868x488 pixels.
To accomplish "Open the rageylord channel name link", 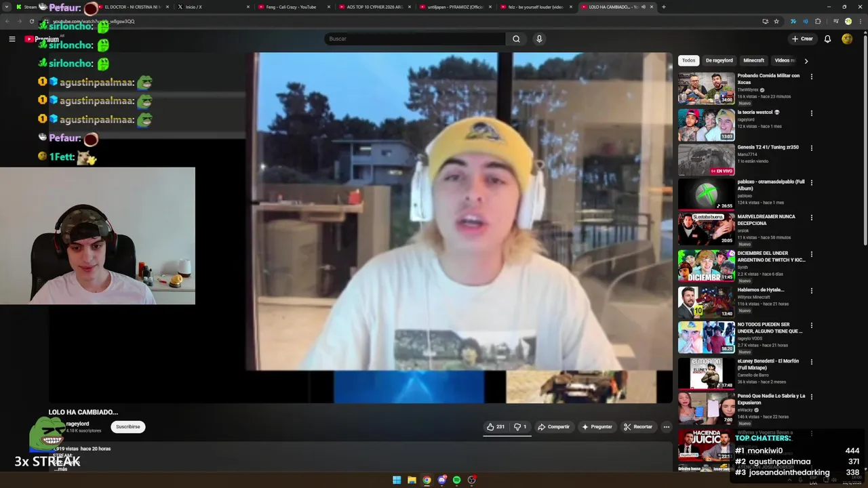I will click(77, 424).
